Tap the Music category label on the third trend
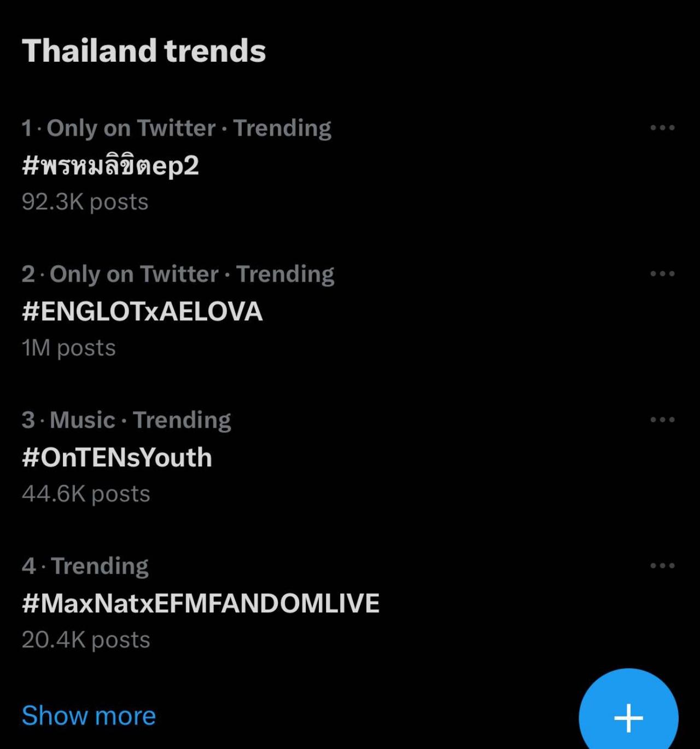This screenshot has height=749, width=700. pyautogui.click(x=82, y=420)
